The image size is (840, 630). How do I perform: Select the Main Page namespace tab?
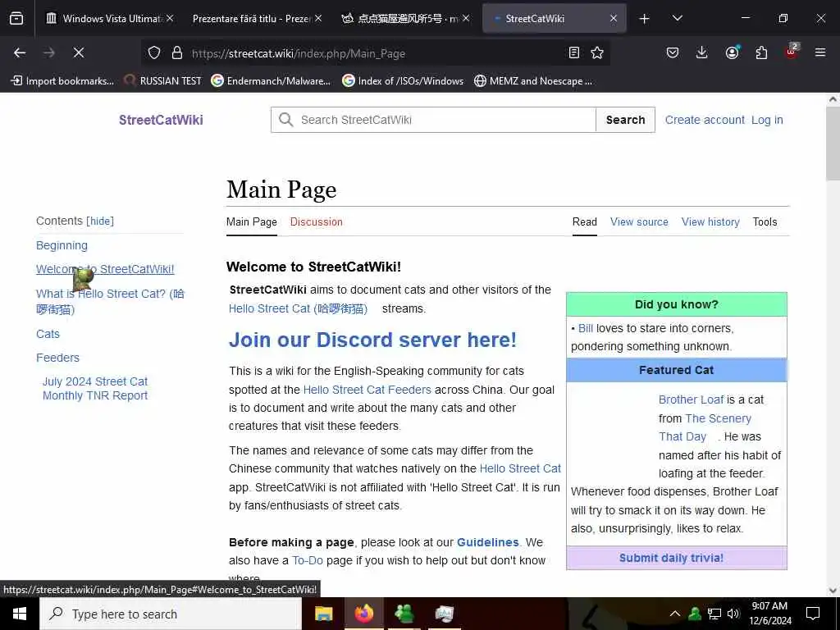[x=251, y=221]
